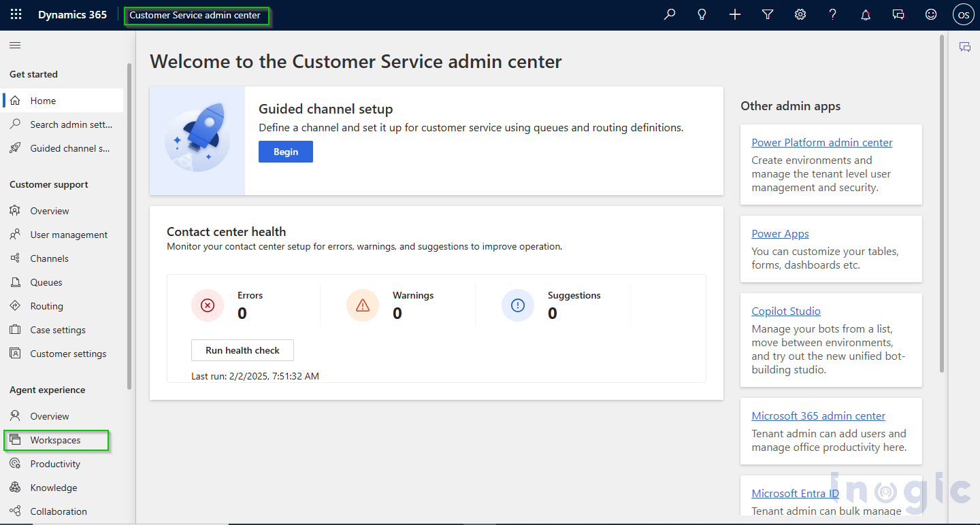Click the 'Contact center health' heading
The height and width of the screenshot is (525, 980).
coord(227,231)
